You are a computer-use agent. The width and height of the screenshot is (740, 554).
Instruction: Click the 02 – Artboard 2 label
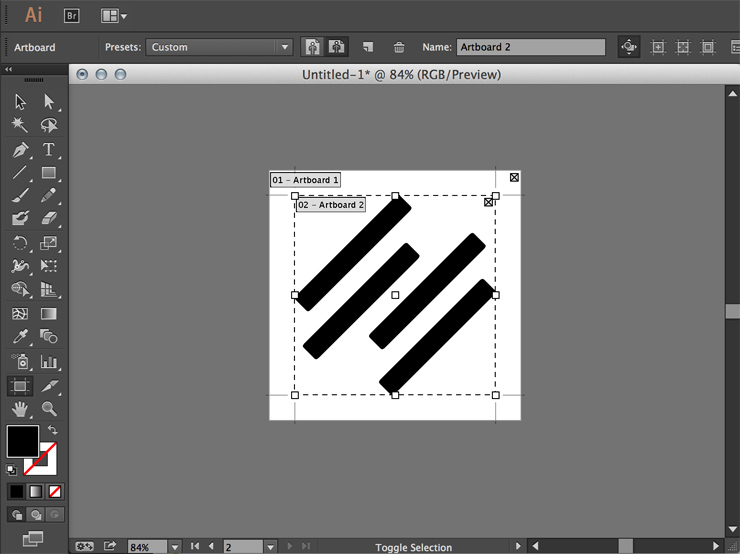click(331, 205)
